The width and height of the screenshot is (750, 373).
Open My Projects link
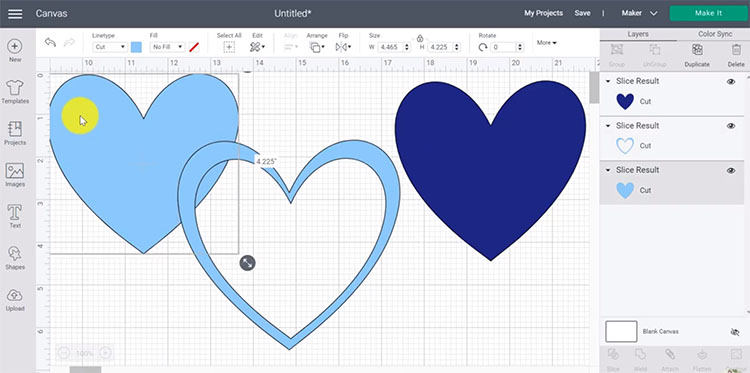(x=543, y=13)
